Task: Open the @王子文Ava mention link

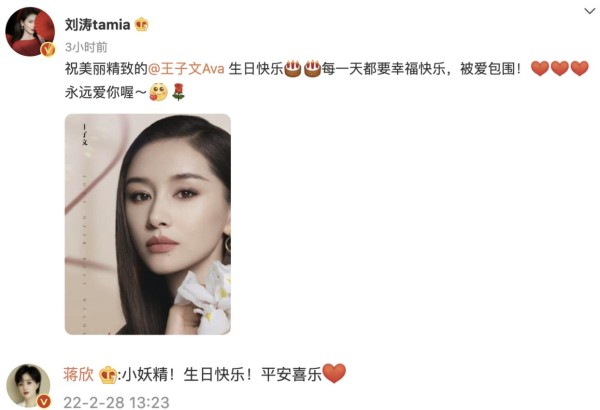Action: tap(186, 69)
